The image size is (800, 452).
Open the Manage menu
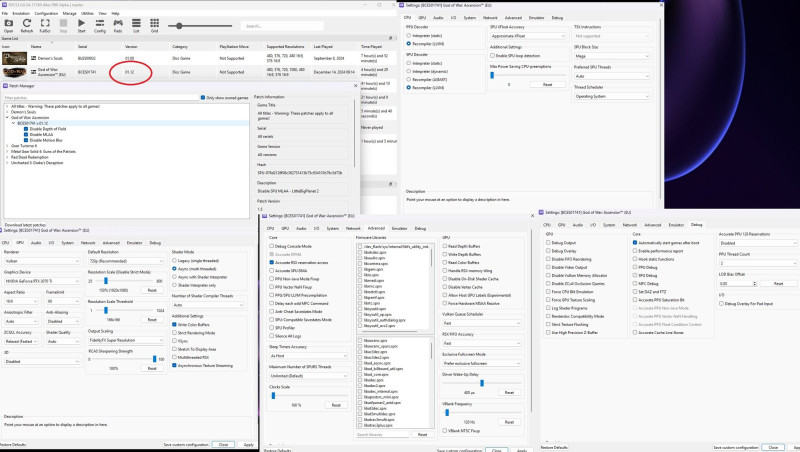pyautogui.click(x=69, y=13)
